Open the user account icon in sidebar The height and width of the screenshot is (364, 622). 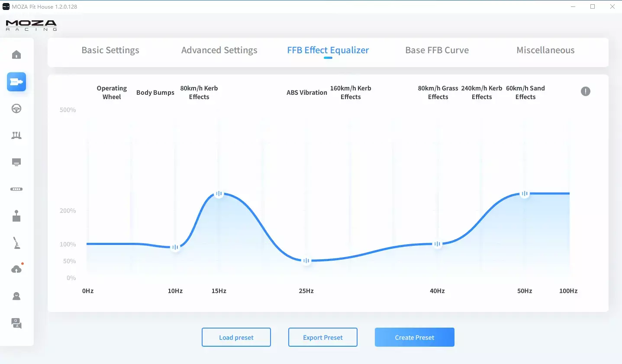coord(16,296)
